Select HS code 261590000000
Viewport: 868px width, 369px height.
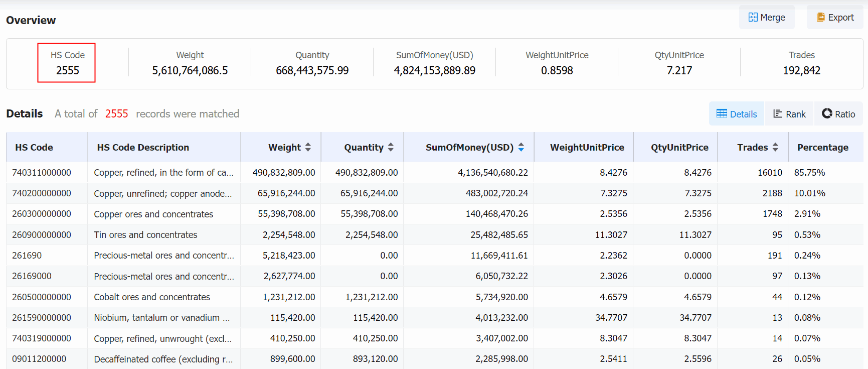pos(42,318)
